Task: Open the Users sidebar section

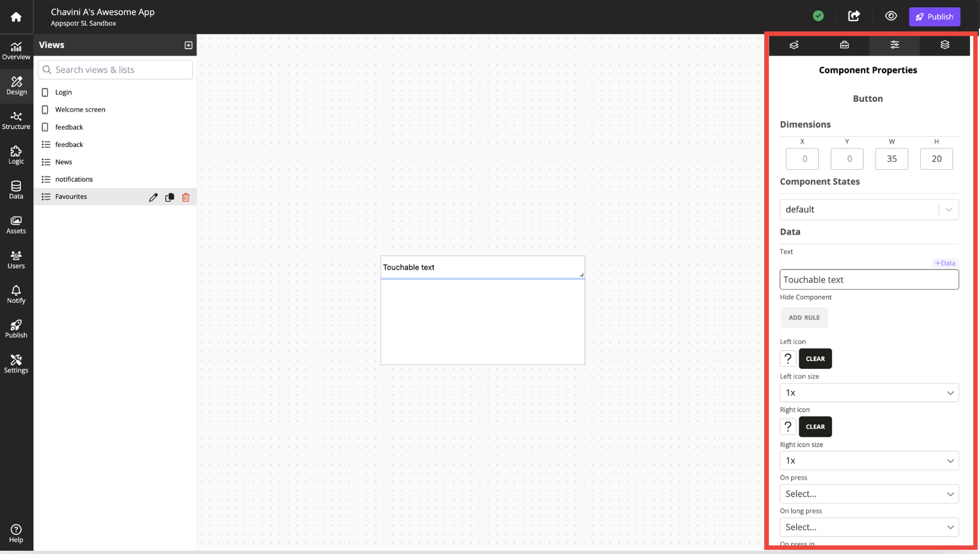Action: [x=16, y=259]
